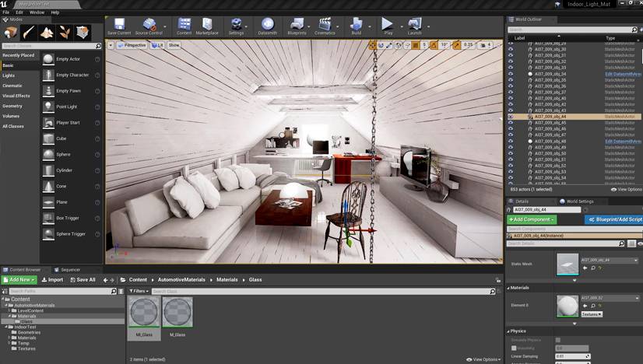Click the Add Component button
This screenshot has height=364, width=643.
coord(532,219)
